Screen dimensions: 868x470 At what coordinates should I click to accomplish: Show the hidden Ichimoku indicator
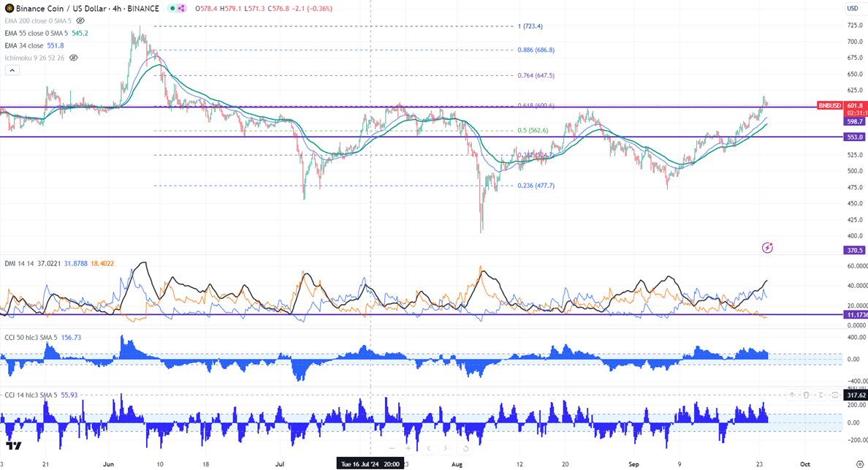click(73, 58)
